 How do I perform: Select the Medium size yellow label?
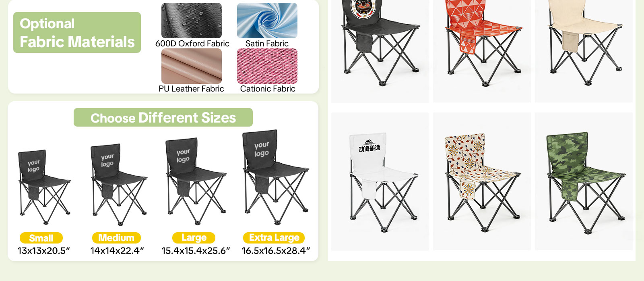116,238
